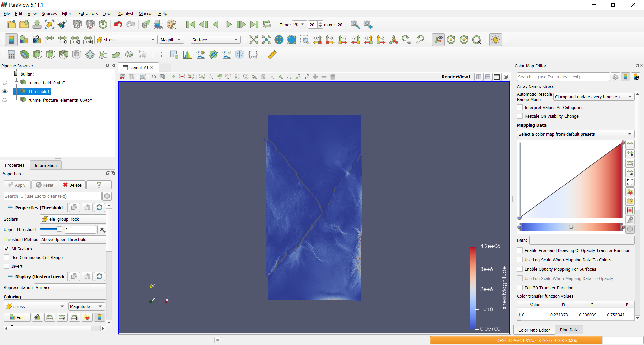Switch to the Find Data tab
Screen dimensions: 644x345
pos(569,330)
